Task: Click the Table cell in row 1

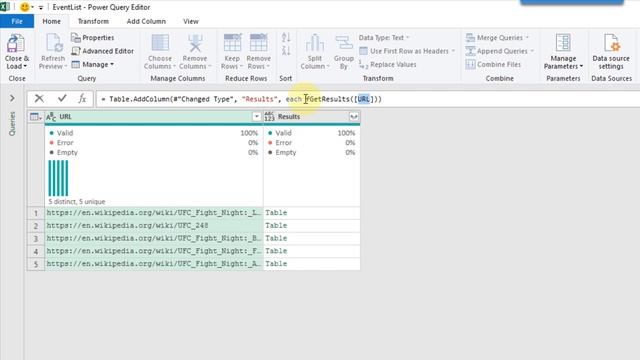Action: click(x=312, y=213)
